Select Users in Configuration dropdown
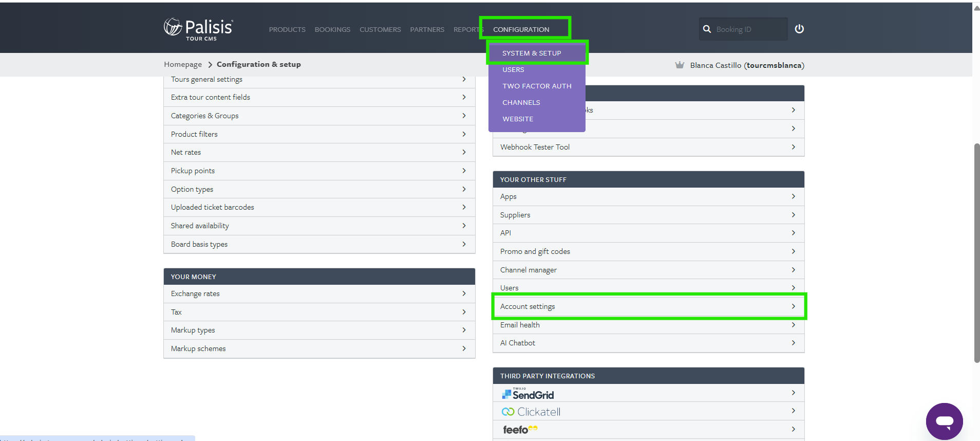Viewport: 980px width, 441px height. (537, 69)
